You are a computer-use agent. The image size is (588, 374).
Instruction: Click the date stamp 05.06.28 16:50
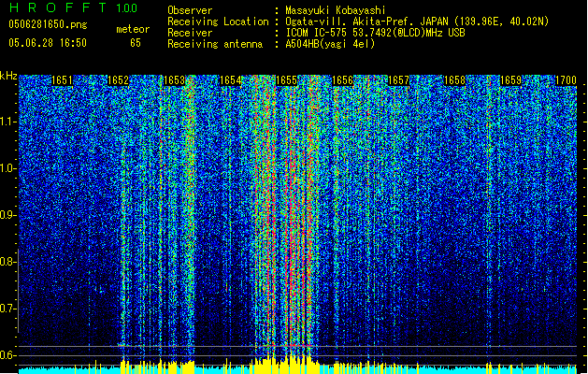[48, 43]
